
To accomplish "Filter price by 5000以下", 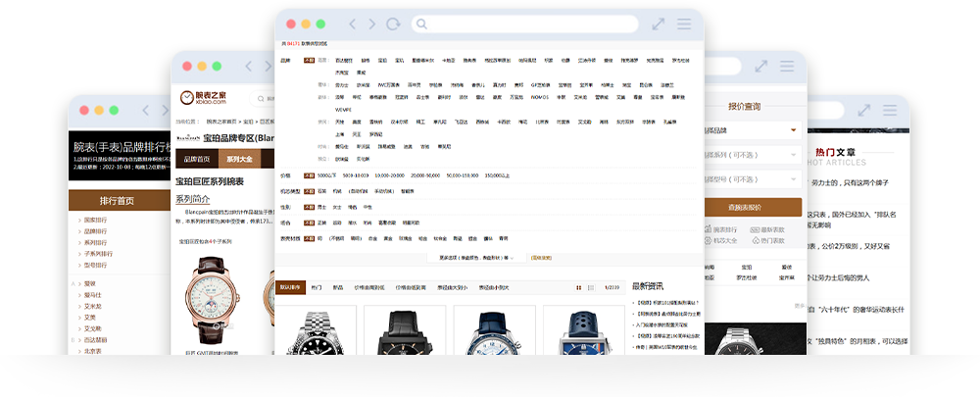I will 327,175.
